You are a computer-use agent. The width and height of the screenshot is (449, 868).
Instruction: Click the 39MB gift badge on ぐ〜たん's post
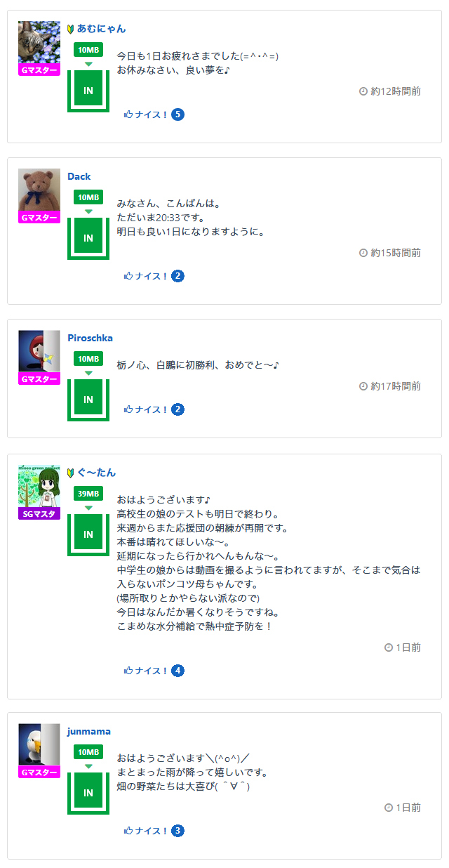click(88, 494)
